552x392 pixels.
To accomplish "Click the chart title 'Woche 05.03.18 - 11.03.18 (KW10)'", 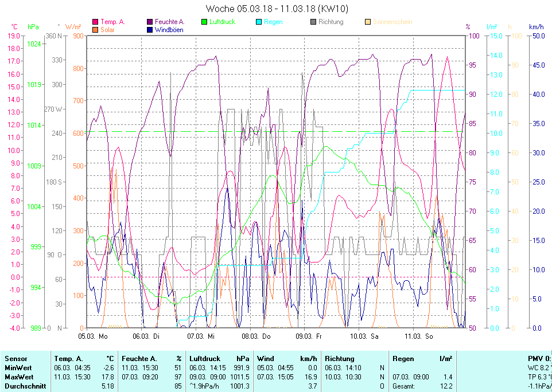I will [x=277, y=9].
